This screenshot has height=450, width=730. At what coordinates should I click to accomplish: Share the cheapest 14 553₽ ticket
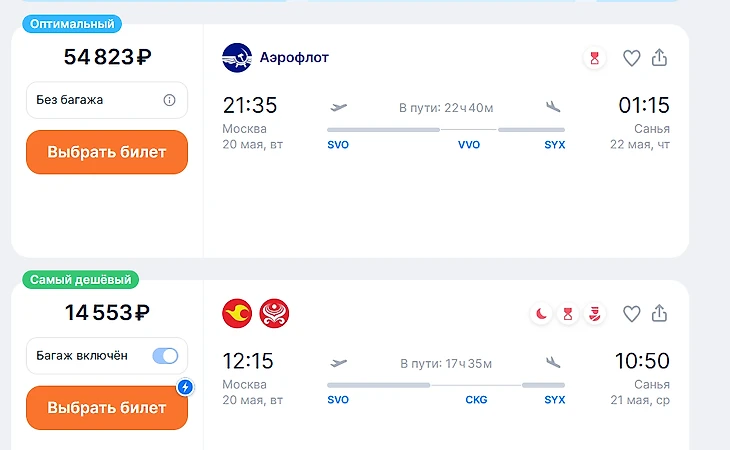(x=659, y=314)
